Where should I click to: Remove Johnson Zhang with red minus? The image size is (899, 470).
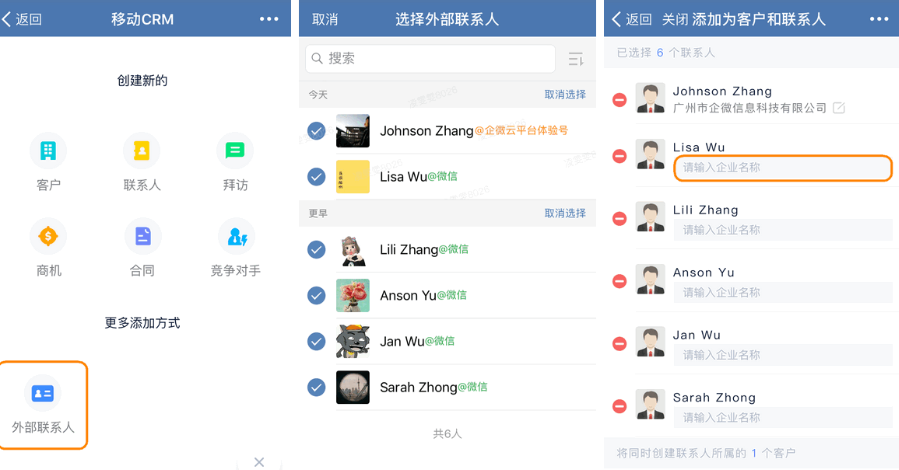619,100
